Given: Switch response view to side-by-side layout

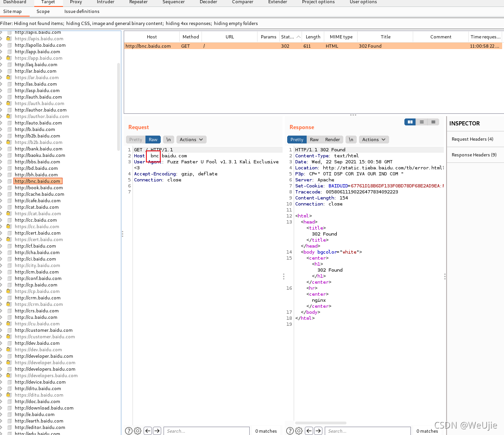Looking at the screenshot, I should pyautogui.click(x=410, y=122).
